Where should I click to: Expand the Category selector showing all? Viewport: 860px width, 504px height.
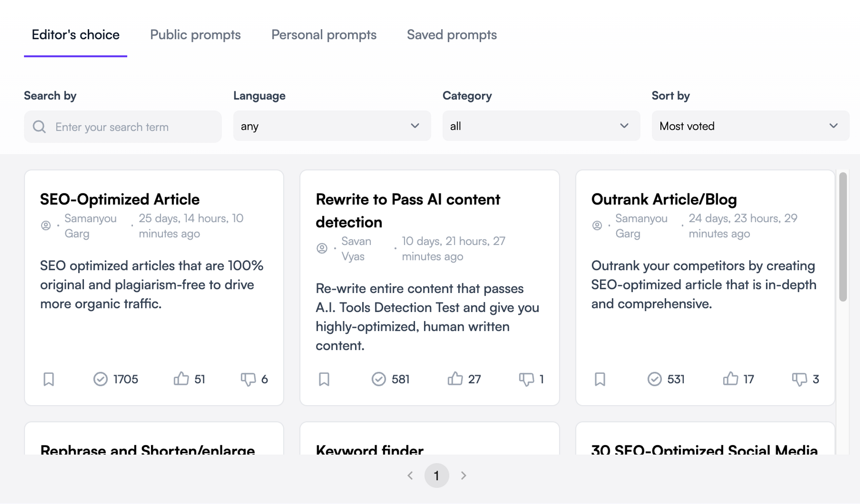541,126
